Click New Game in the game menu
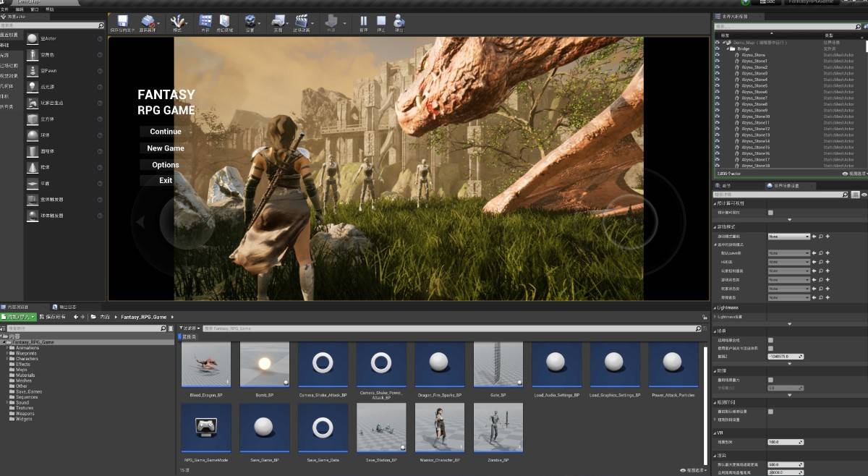This screenshot has height=476, width=868. [x=166, y=148]
